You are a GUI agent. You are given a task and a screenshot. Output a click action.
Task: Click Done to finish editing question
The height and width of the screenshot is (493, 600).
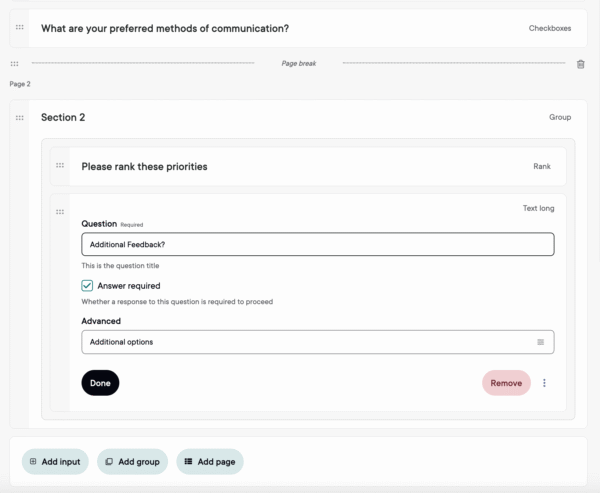click(100, 383)
